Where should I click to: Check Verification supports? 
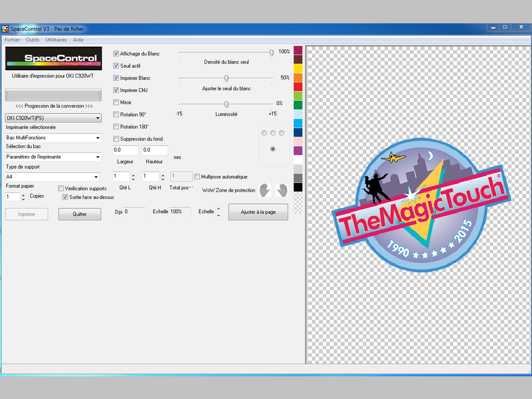point(61,188)
